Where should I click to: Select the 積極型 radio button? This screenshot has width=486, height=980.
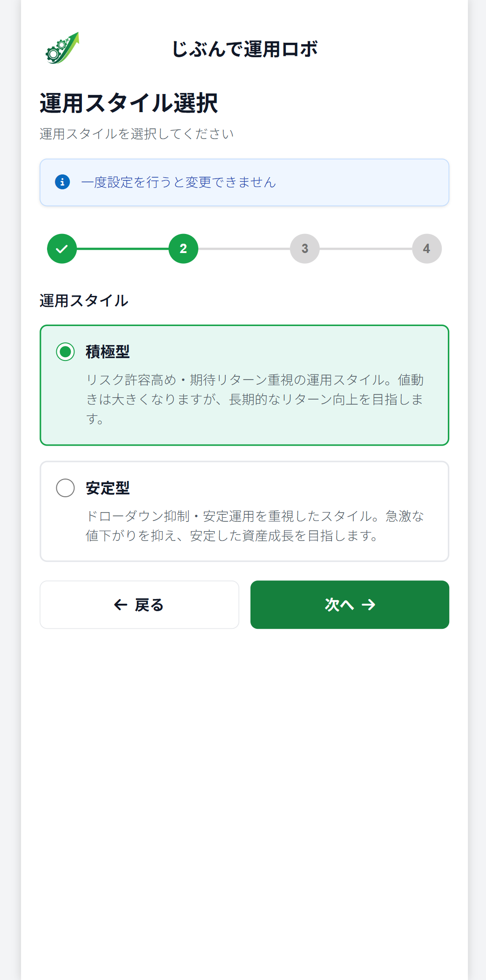(65, 352)
